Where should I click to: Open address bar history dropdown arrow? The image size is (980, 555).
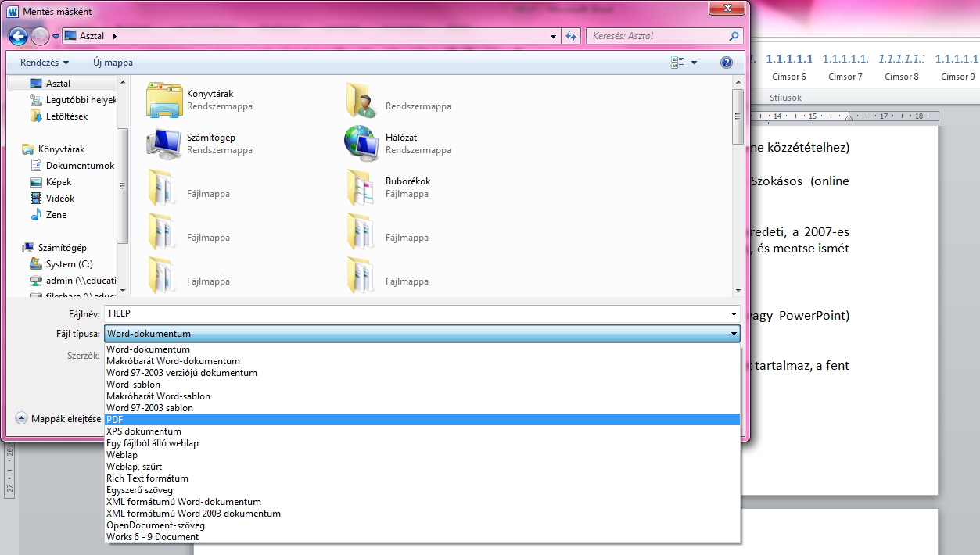point(553,36)
